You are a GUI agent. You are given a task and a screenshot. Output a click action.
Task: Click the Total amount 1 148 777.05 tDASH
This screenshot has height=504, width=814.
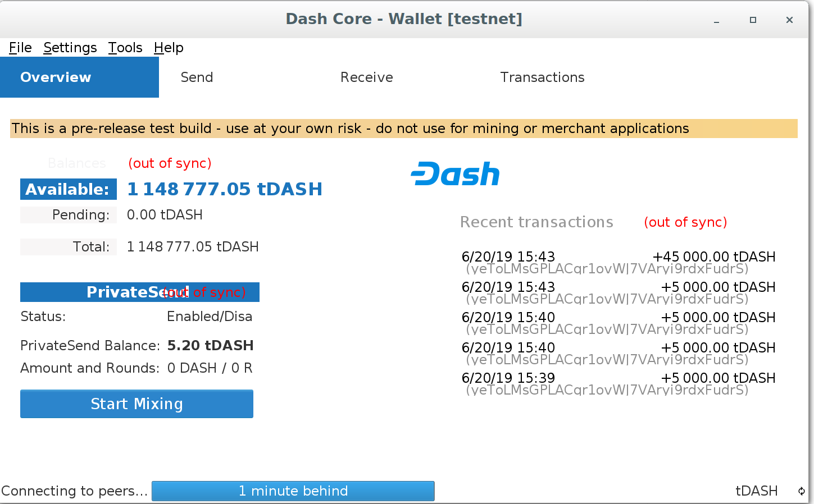193,247
